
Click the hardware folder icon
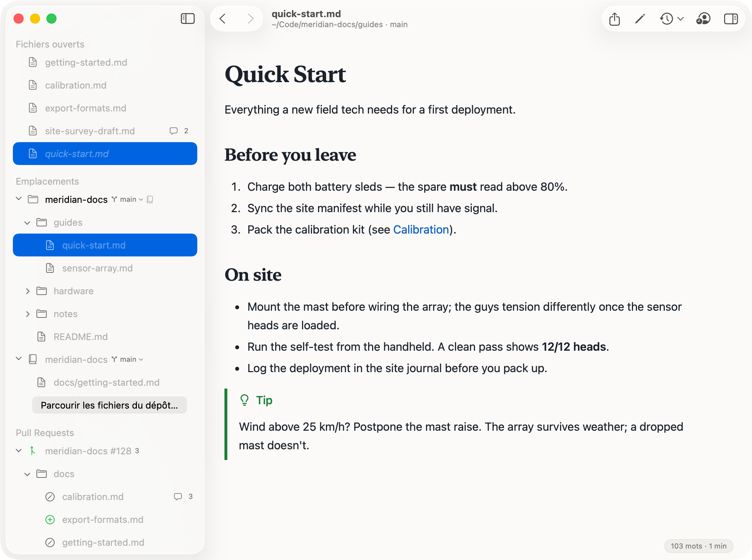click(x=41, y=291)
